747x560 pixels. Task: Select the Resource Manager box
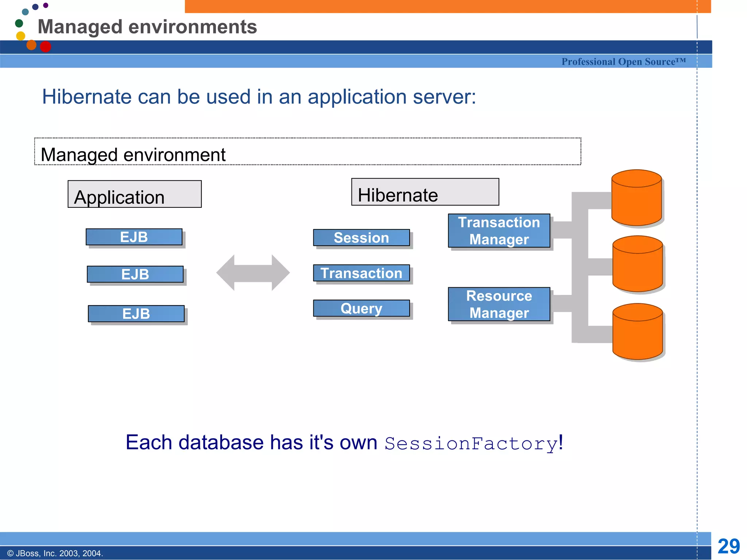click(x=499, y=304)
